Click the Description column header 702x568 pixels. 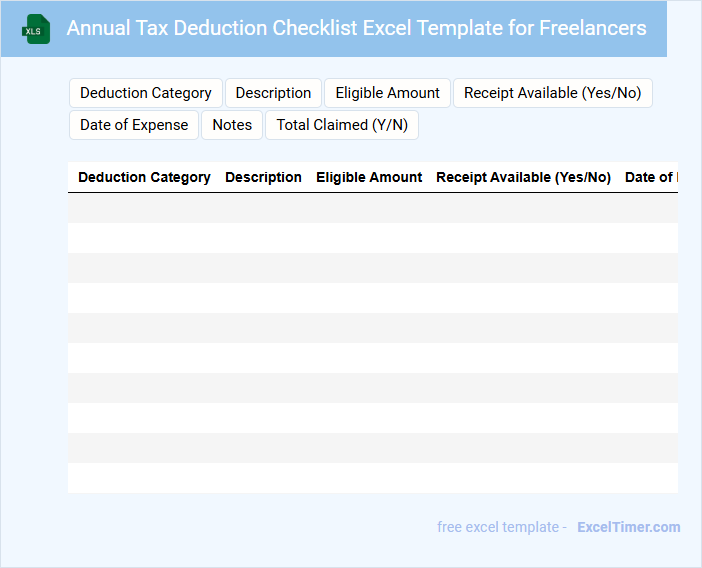tap(263, 177)
